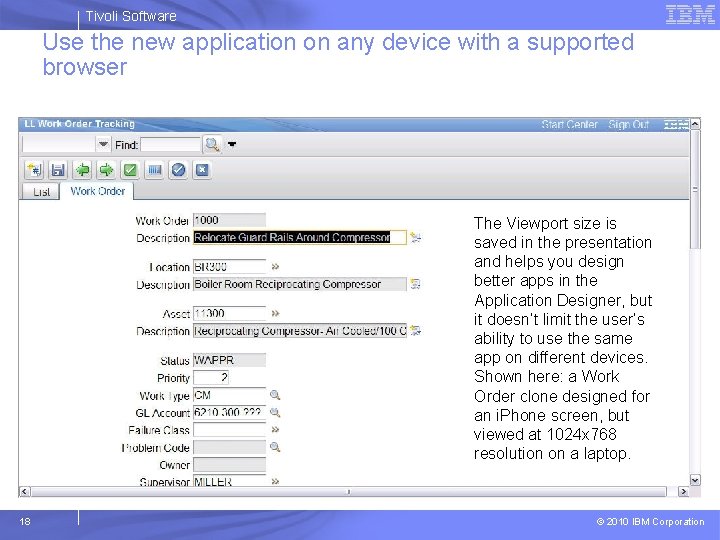Open the Failure Class detail menu chevrons

(275, 430)
